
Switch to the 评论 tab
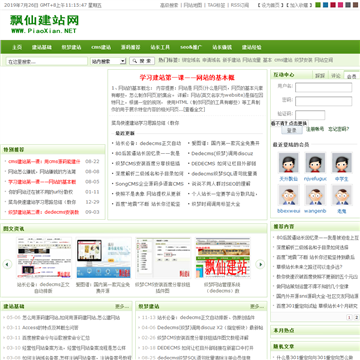[336, 76]
